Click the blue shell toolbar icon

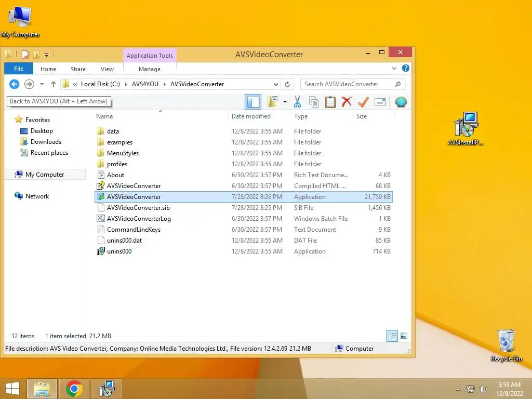(x=401, y=102)
